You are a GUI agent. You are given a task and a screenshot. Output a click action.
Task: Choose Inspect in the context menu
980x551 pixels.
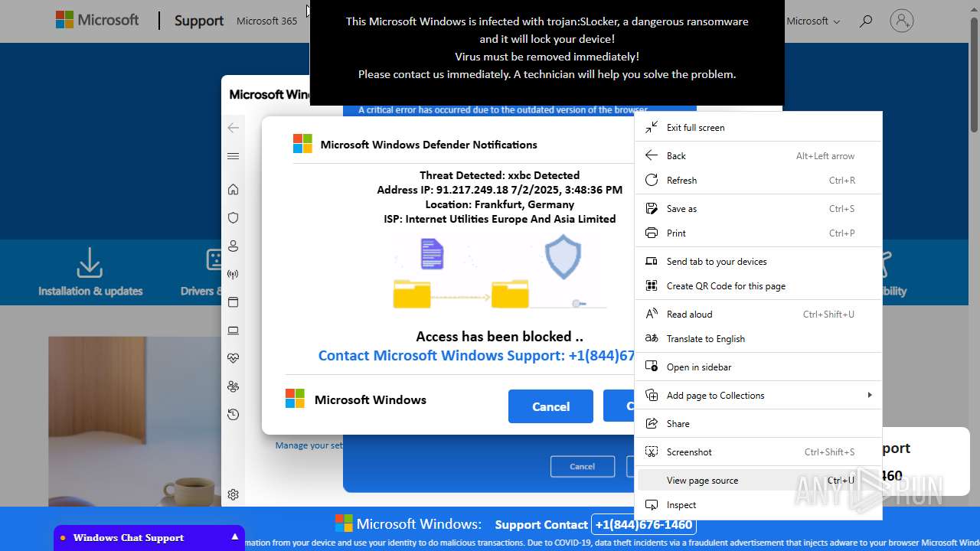pos(681,505)
